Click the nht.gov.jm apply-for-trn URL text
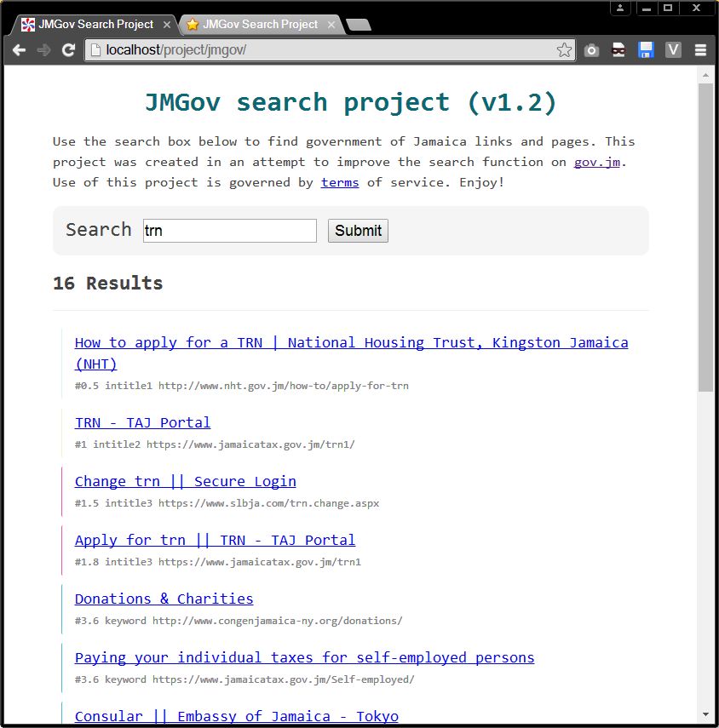This screenshot has width=719, height=728. pos(284,386)
